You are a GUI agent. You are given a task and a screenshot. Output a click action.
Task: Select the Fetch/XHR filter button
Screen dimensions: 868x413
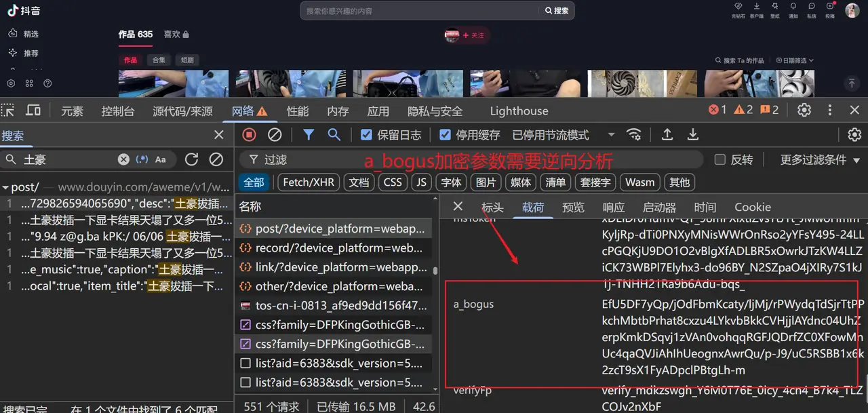pyautogui.click(x=309, y=182)
